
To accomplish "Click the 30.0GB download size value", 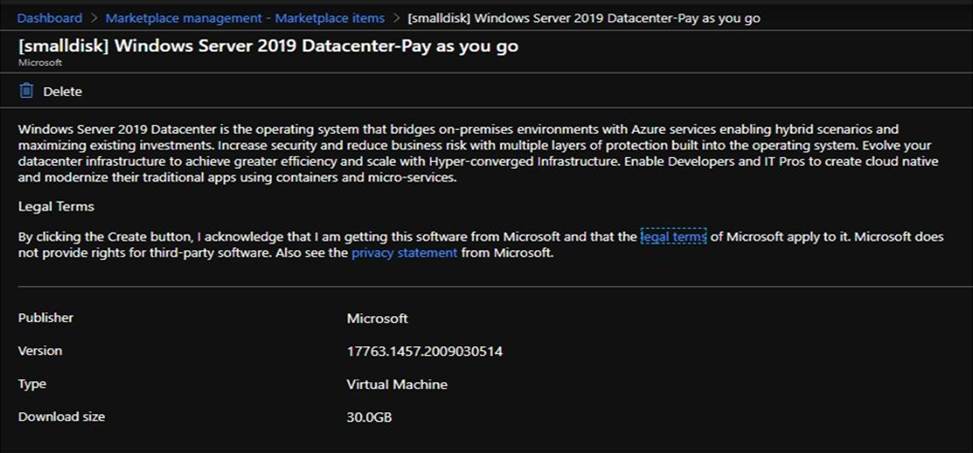I will click(x=369, y=417).
